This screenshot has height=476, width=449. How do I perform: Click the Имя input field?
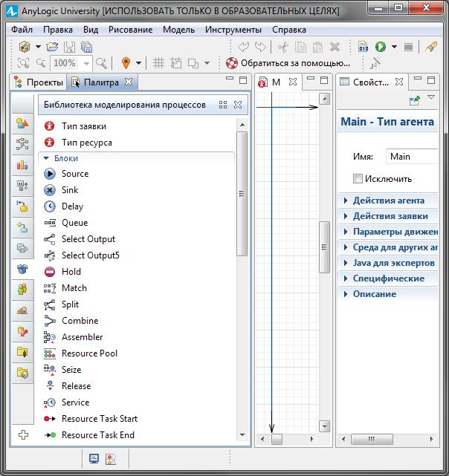click(x=412, y=157)
